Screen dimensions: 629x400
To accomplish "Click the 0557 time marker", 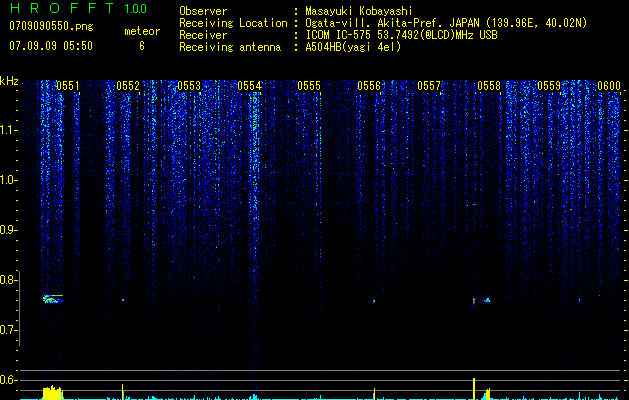I will [429, 86].
